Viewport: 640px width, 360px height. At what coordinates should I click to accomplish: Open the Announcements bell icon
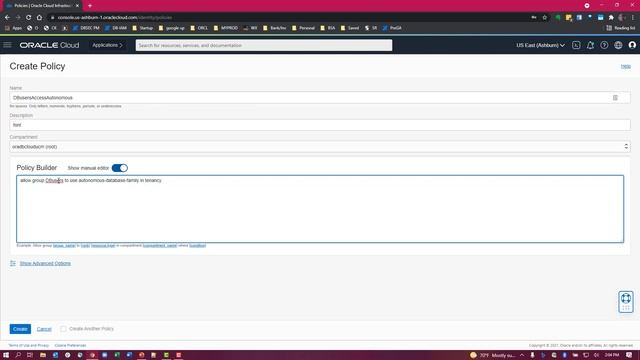pyautogui.click(x=590, y=45)
